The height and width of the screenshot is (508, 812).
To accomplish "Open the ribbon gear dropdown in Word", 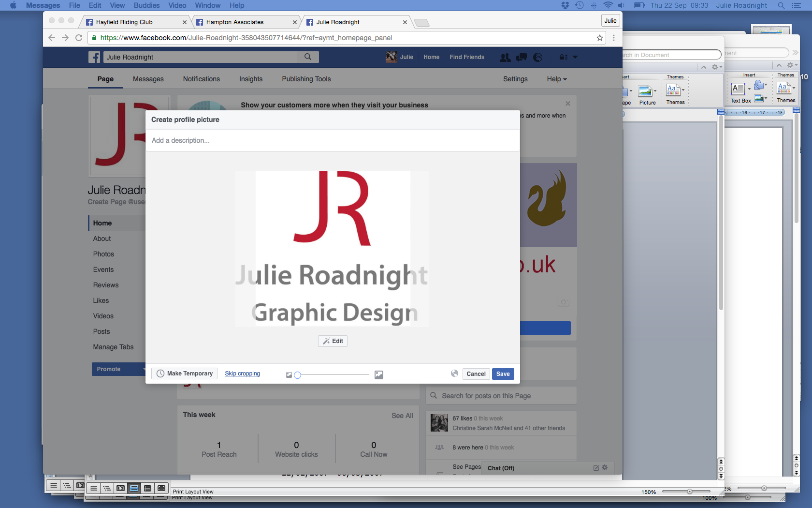I will pyautogui.click(x=717, y=67).
